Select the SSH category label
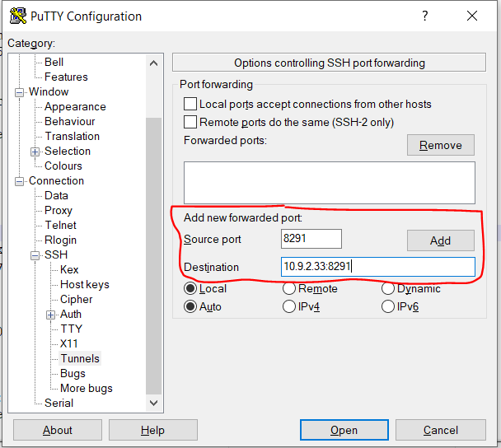The width and height of the screenshot is (501, 448). (56, 254)
